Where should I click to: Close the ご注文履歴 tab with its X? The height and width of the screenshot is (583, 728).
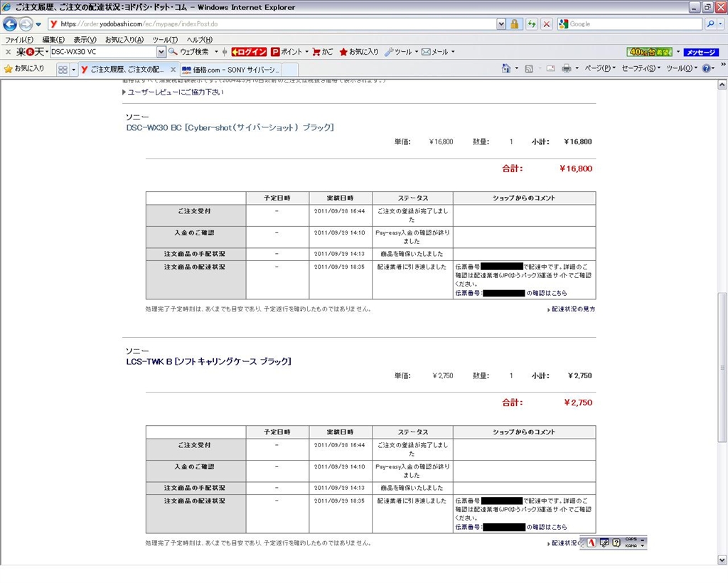173,70
